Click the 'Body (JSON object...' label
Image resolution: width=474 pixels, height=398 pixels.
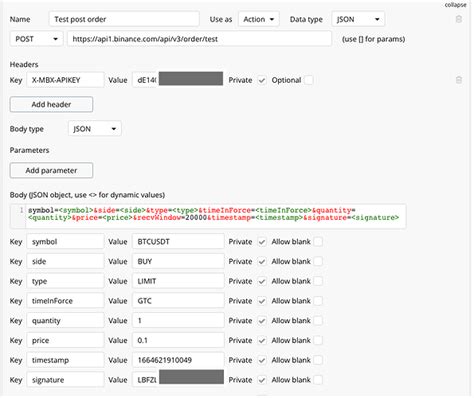pos(87,195)
